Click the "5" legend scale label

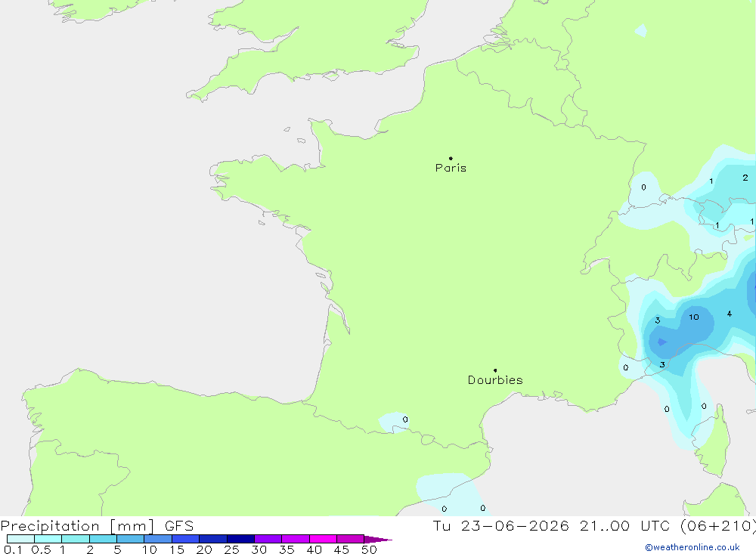pos(117,549)
